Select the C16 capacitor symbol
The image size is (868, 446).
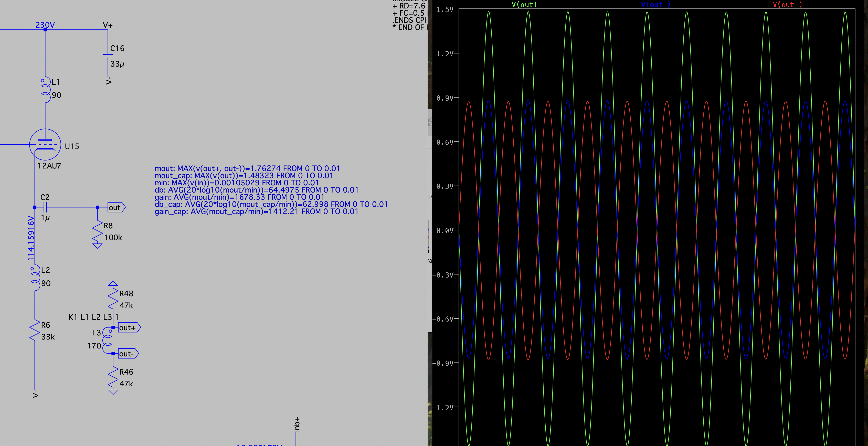108,56
